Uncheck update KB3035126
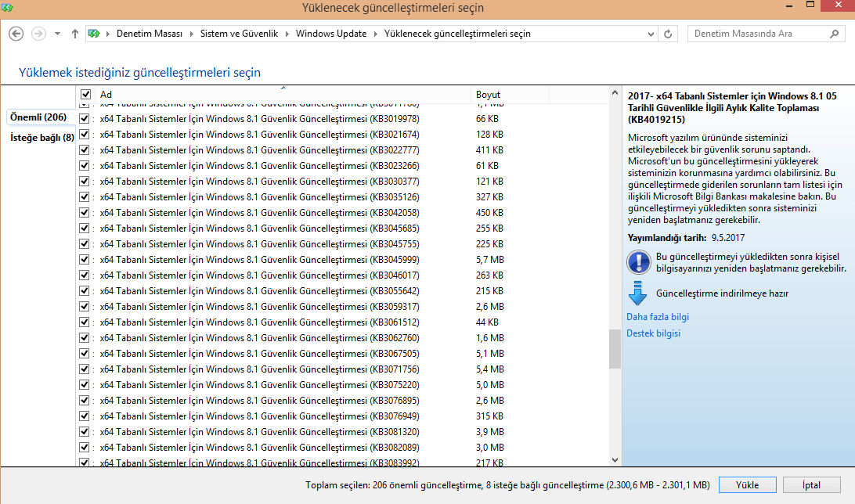855x504 pixels. point(85,196)
